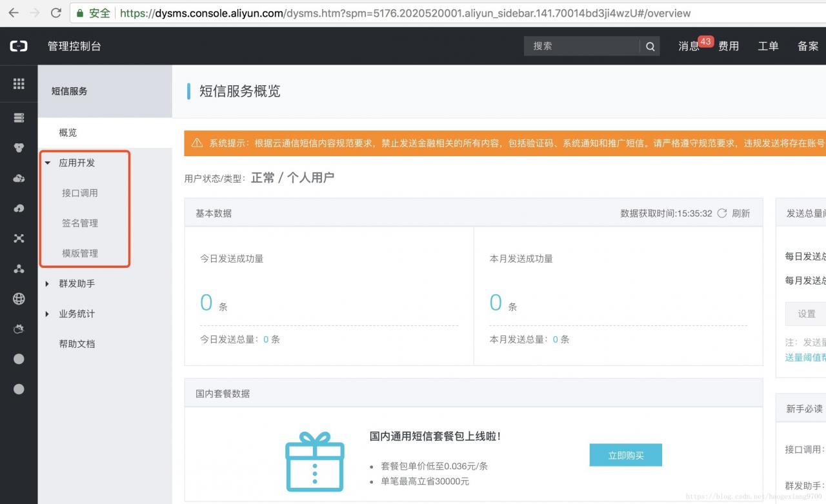Click the browser forward arrow
This screenshot has height=504, width=826.
click(35, 13)
